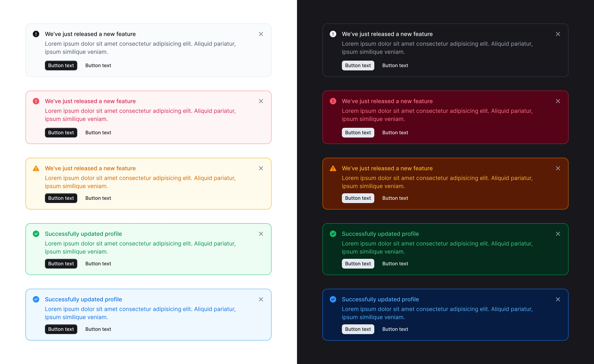Screen dimensions: 594x364
Task: Click filled Button text in dark blue alert
Action: [358, 329]
